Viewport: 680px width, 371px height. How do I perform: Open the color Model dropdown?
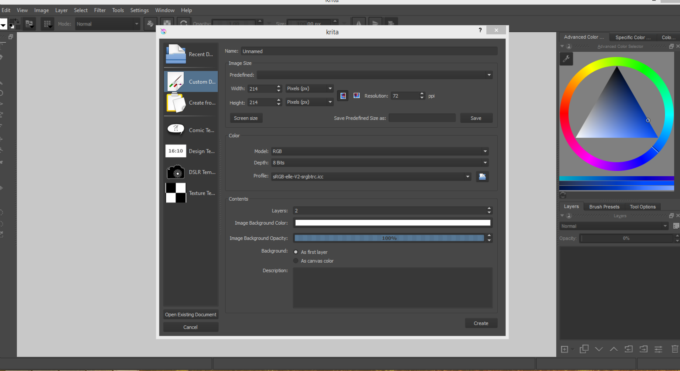380,151
